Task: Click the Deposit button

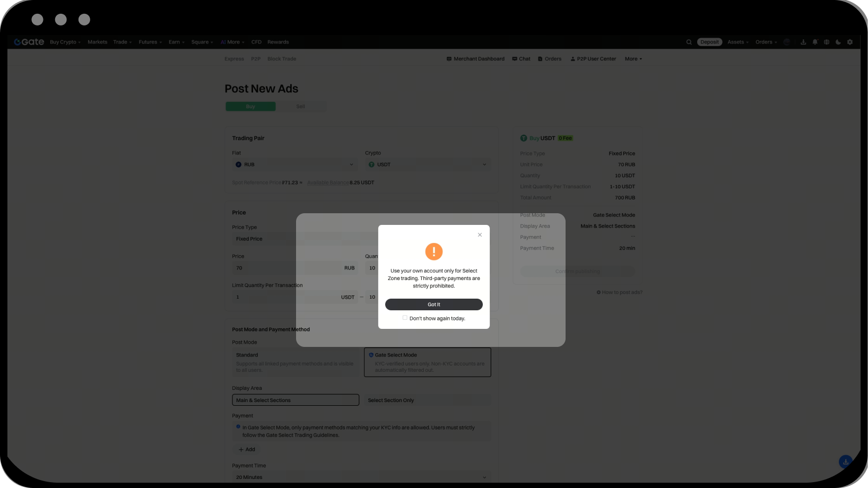Action: pyautogui.click(x=709, y=42)
